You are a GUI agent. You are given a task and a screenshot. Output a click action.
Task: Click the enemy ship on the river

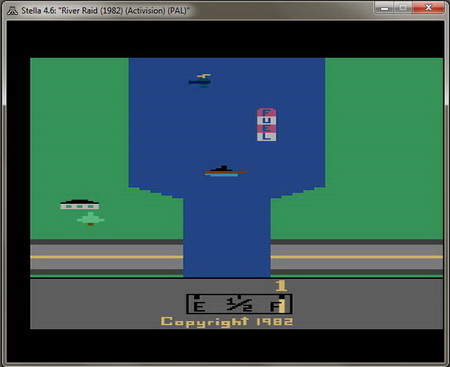[x=226, y=171]
